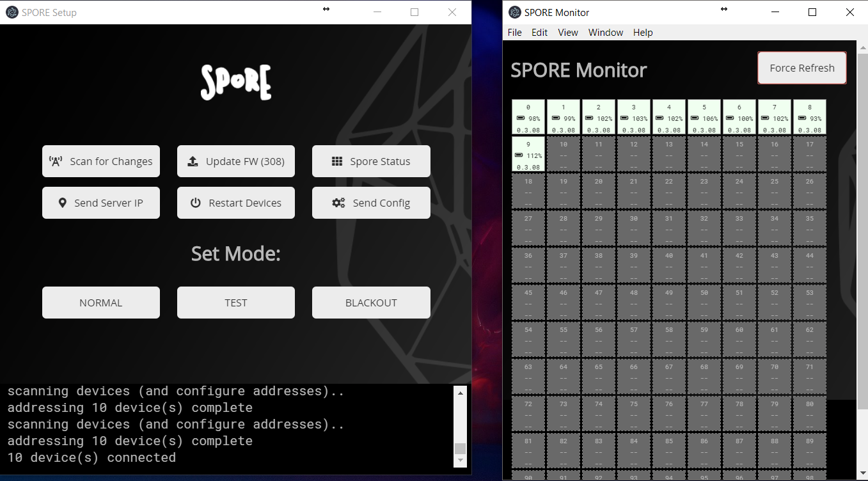Click inactive device cell 81
This screenshot has width=868, height=481.
click(x=528, y=451)
